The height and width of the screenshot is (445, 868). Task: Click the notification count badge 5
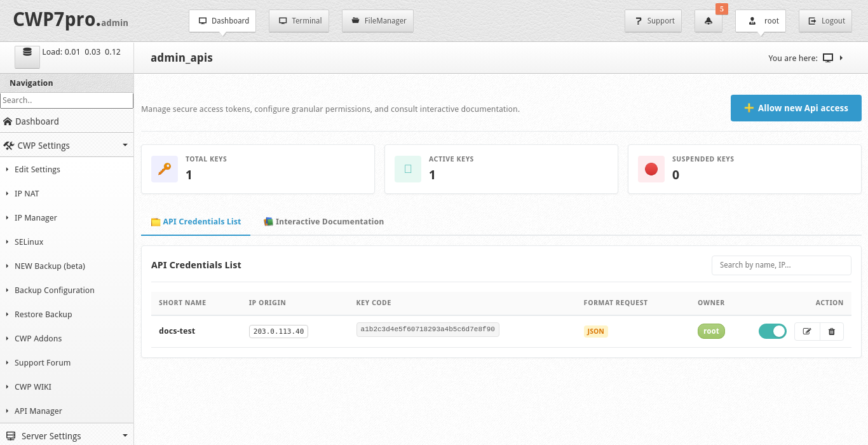[x=721, y=9]
